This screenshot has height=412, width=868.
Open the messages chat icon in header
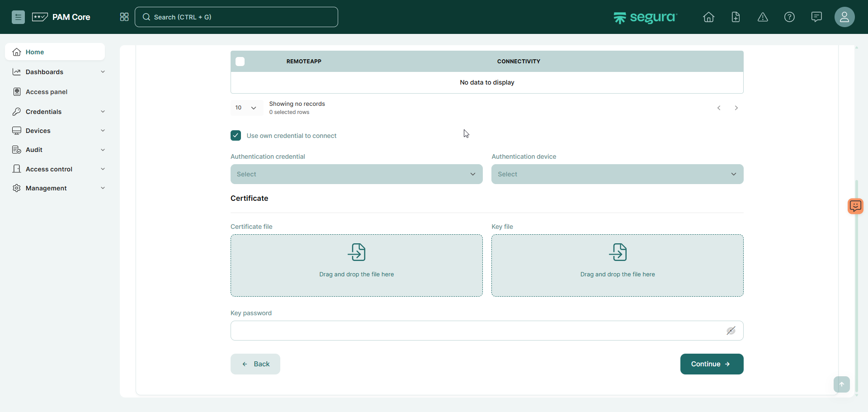point(816,17)
